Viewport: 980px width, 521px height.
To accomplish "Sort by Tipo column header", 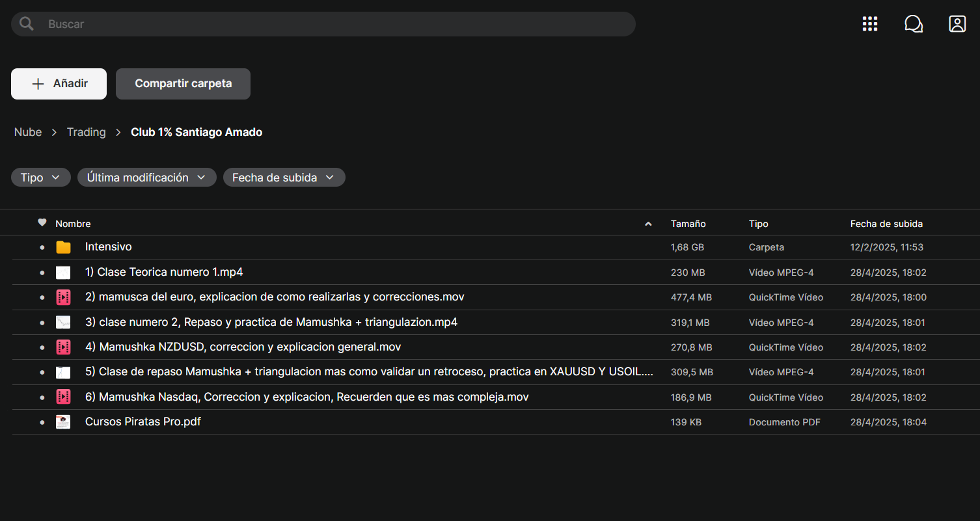I will coord(759,224).
